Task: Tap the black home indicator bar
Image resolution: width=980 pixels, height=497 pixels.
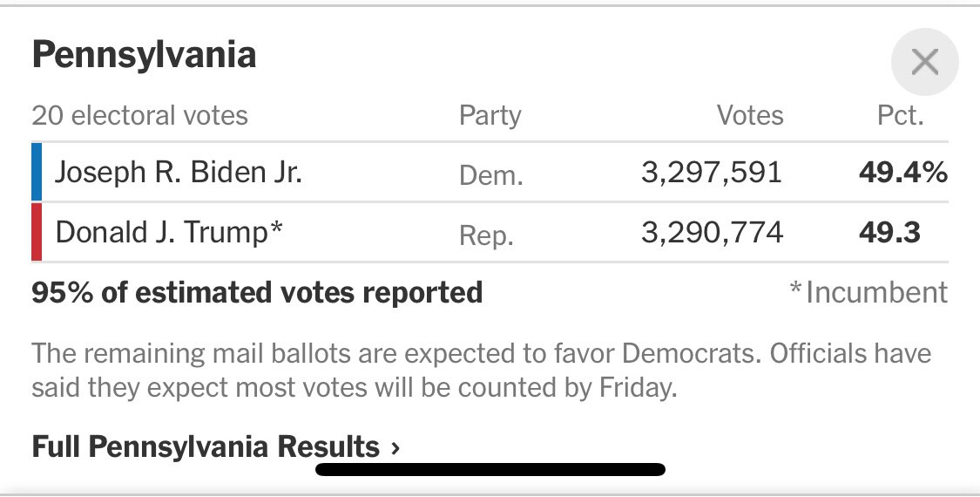Action: (490, 469)
